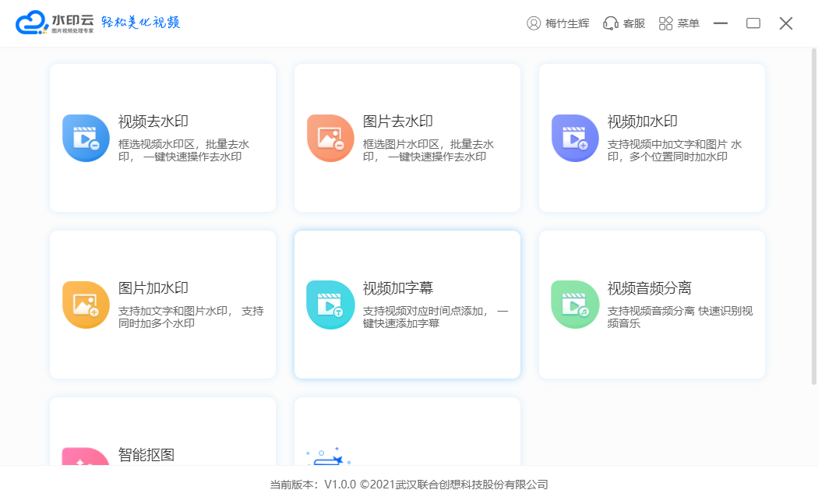Image resolution: width=818 pixels, height=504 pixels.
Task: Click the user avatar icon
Action: [534, 23]
